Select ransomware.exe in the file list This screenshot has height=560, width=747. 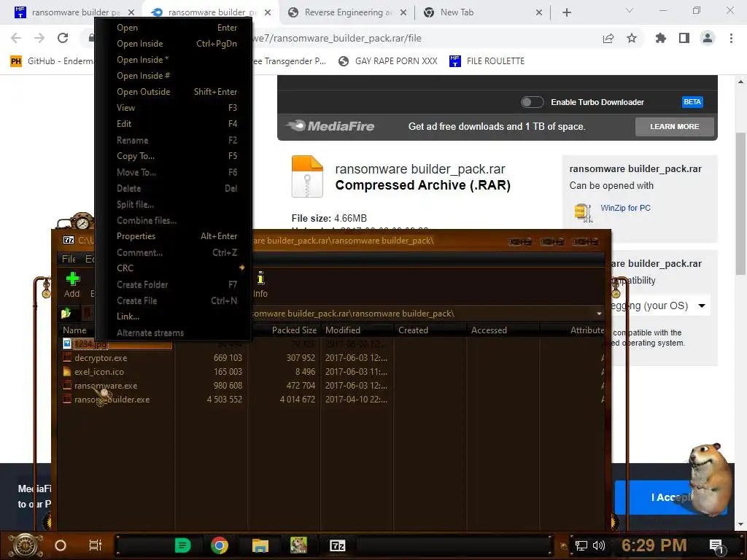coord(106,386)
